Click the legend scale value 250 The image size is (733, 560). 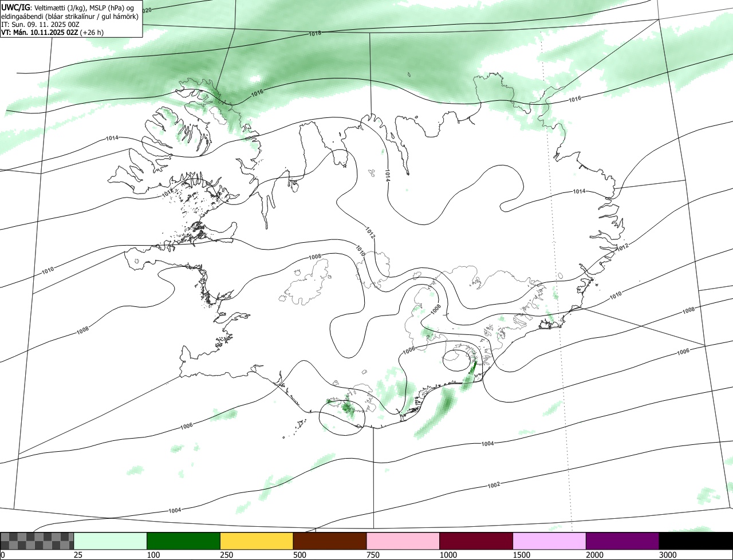click(x=226, y=555)
